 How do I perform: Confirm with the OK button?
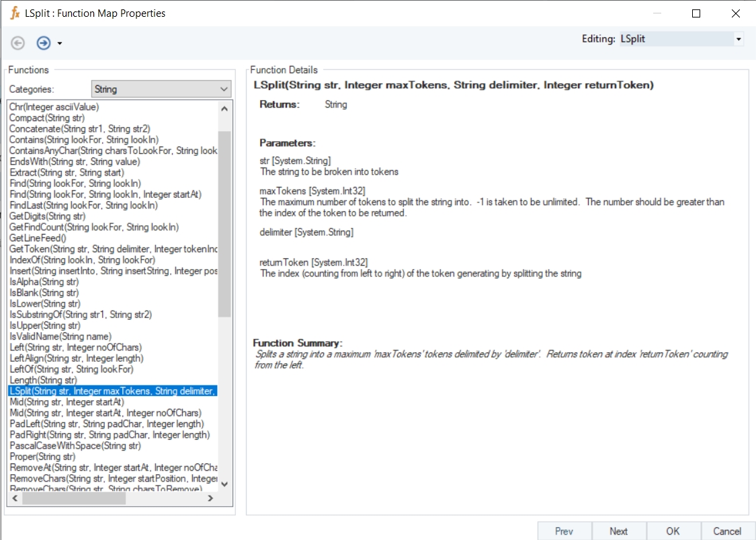click(673, 531)
